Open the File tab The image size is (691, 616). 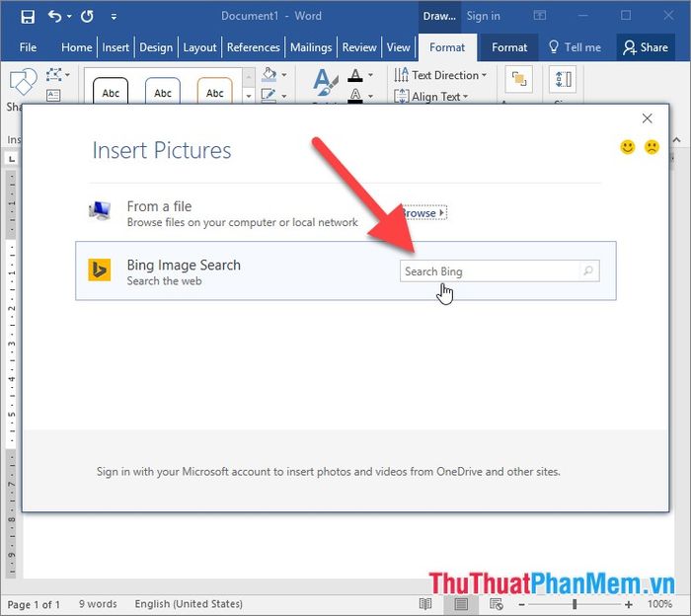[28, 47]
